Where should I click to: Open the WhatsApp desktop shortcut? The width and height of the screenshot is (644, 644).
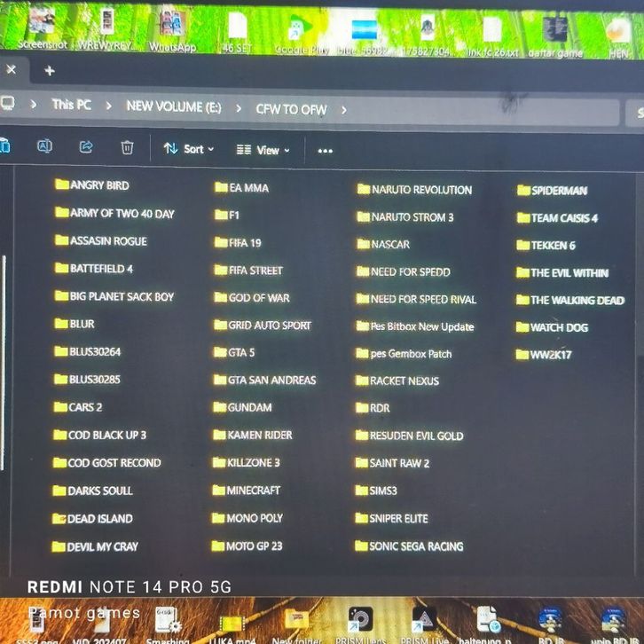pos(171,31)
